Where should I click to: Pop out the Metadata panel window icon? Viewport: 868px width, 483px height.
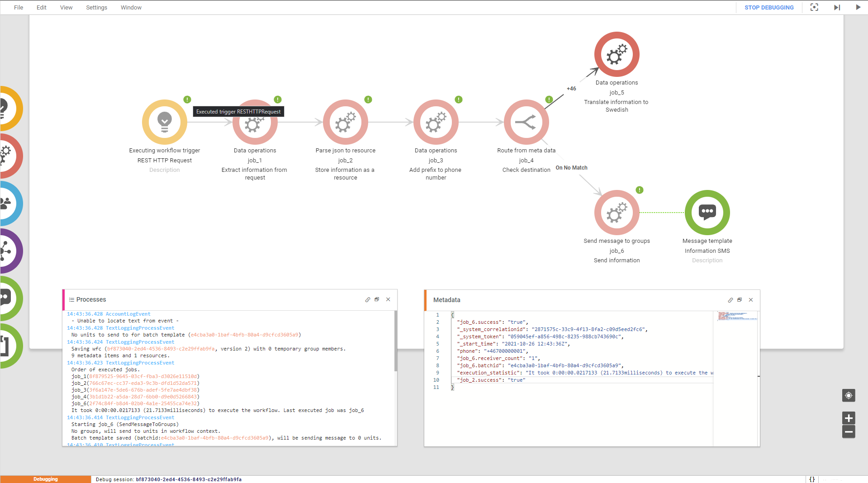click(x=740, y=300)
